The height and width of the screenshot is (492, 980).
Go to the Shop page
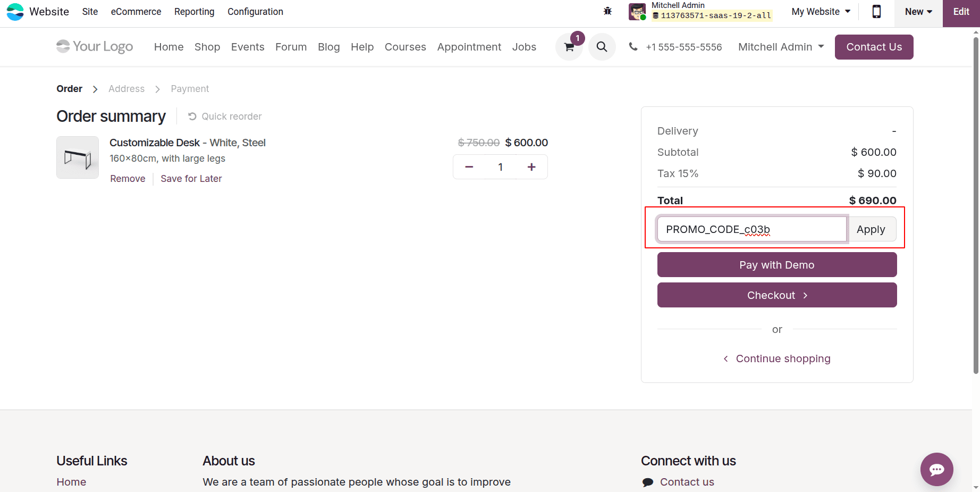(x=207, y=47)
